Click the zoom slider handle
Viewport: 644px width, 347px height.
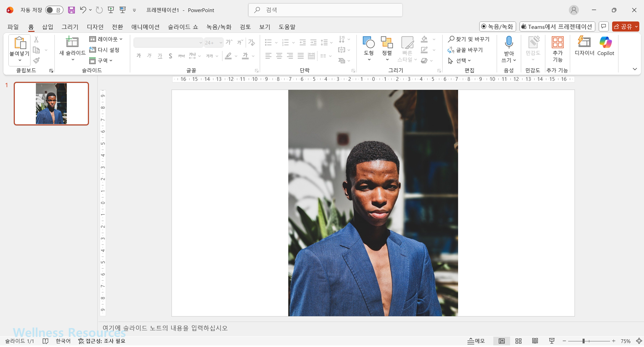pyautogui.click(x=583, y=341)
